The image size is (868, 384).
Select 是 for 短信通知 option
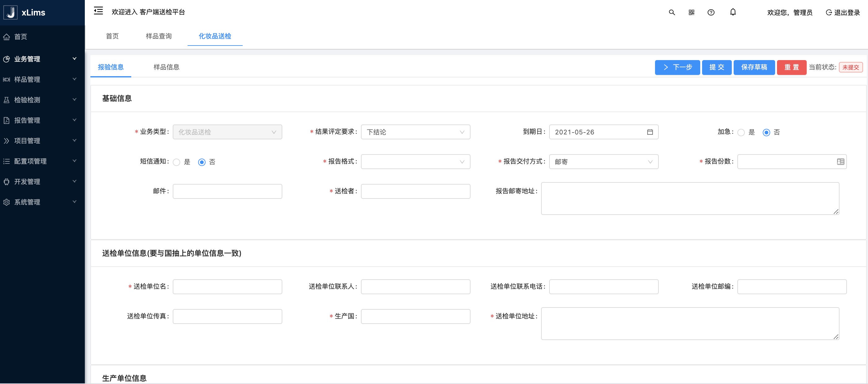tap(176, 162)
